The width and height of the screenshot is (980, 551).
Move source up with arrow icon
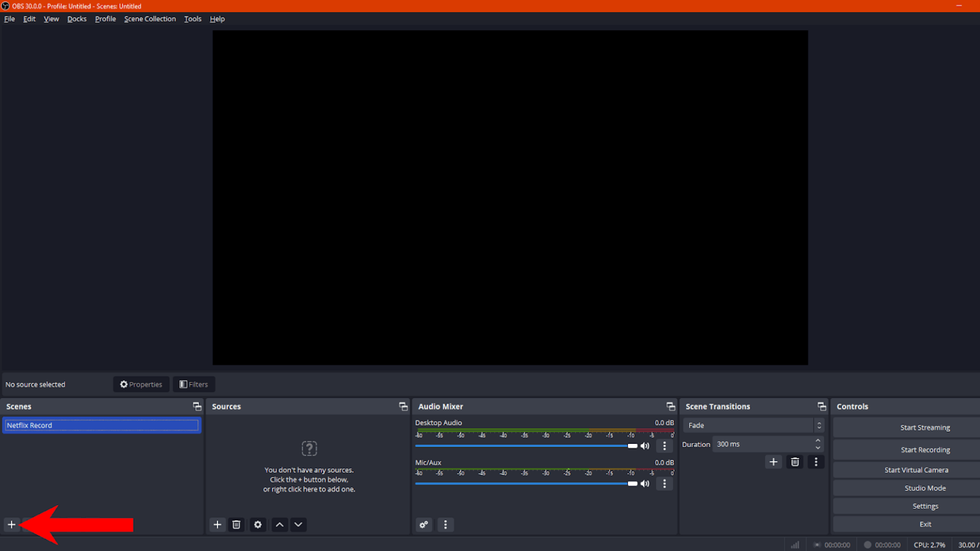pyautogui.click(x=279, y=524)
